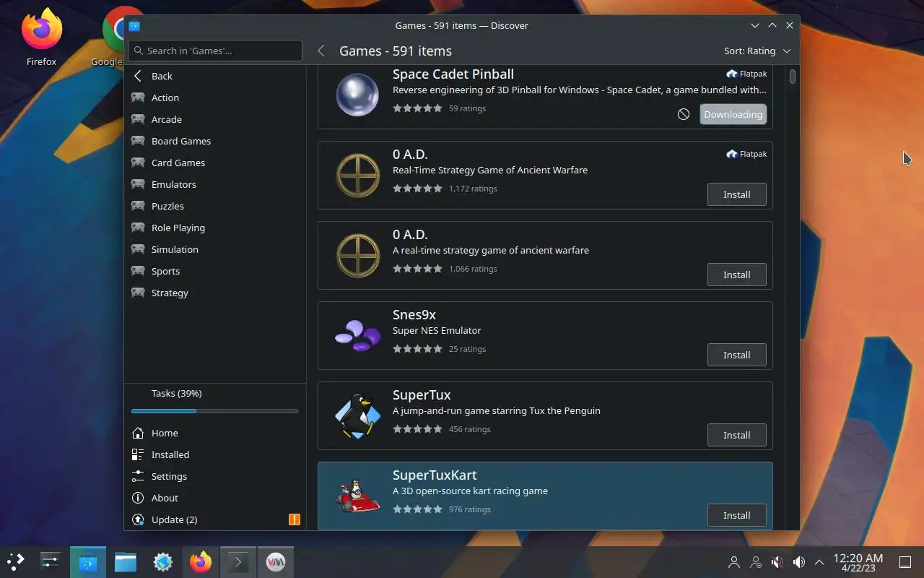Install the Flatpak version of 0 A.D.

736,194
